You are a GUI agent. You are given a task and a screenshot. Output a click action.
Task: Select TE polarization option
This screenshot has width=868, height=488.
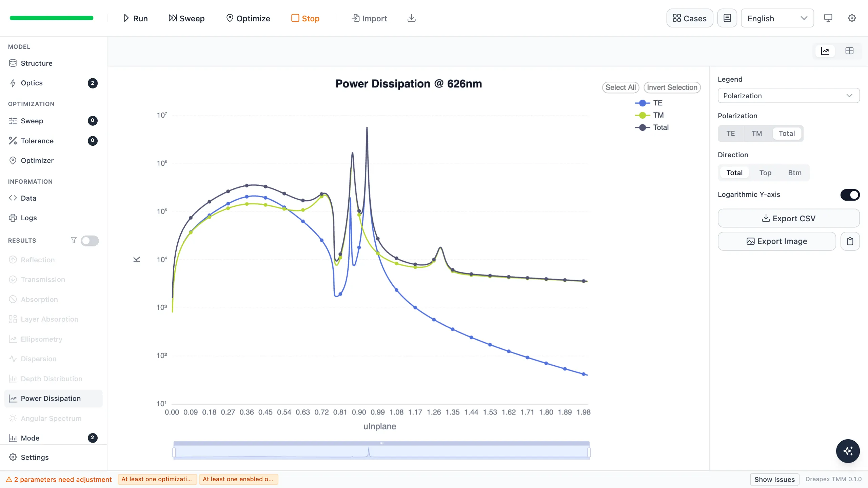731,134
